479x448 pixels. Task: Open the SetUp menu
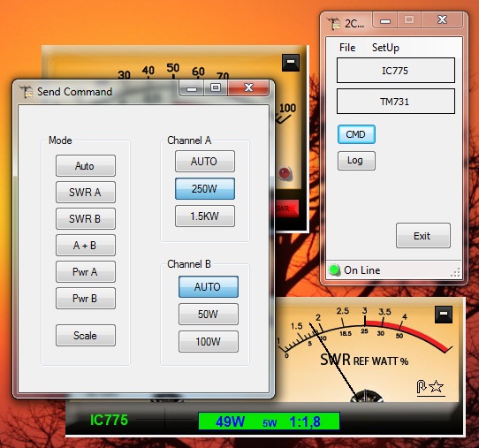coord(385,48)
